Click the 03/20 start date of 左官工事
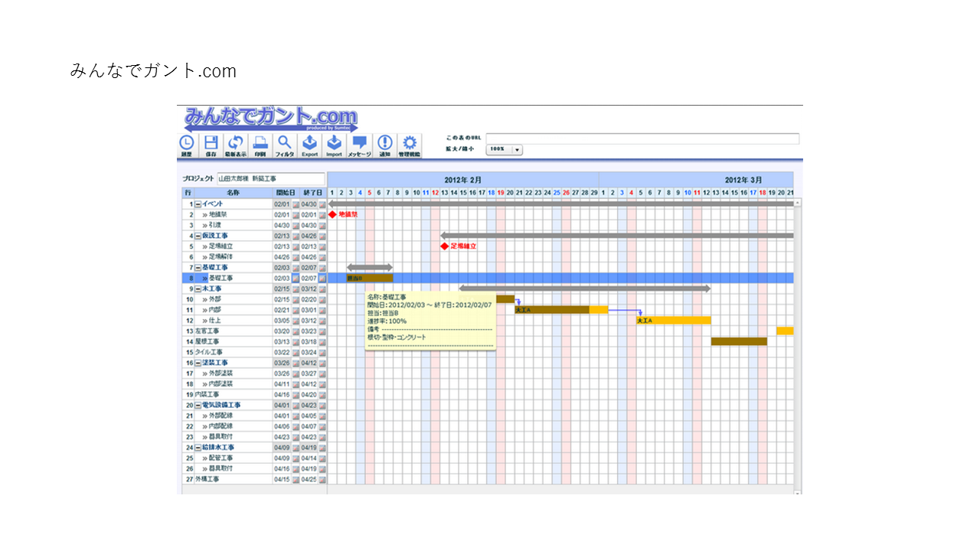Screen dimensions: 980x551 tap(283, 331)
